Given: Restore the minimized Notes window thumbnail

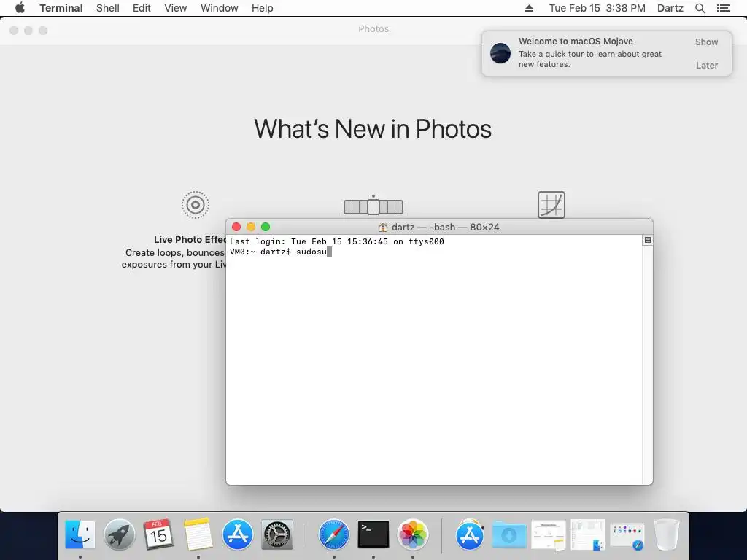Looking at the screenshot, I should click(x=549, y=534).
